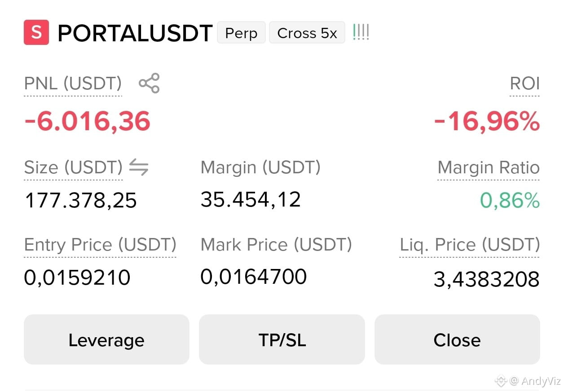Click the red S short-position badge

[36, 33]
